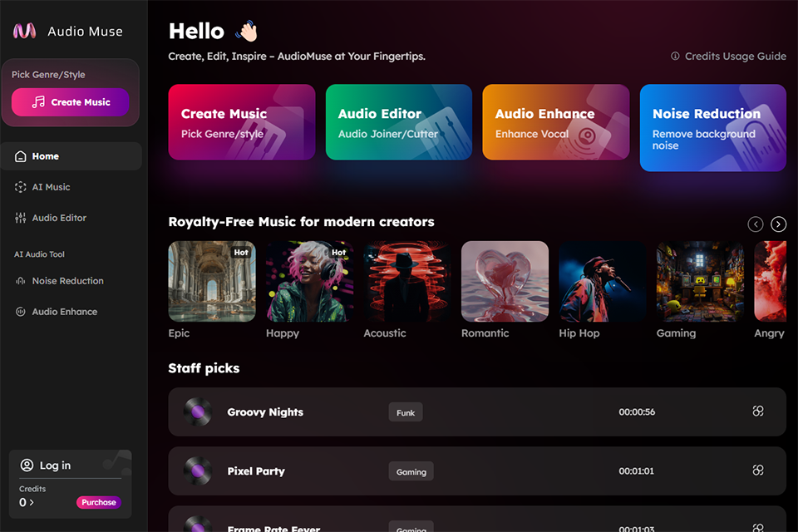Click the Groovy Nights duration 00:00:56

pos(637,411)
